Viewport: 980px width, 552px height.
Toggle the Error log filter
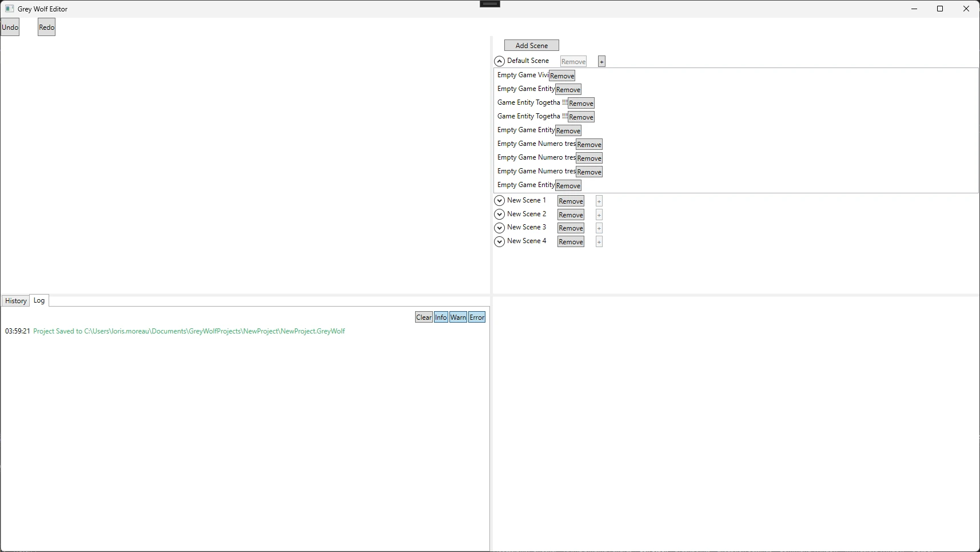tap(477, 317)
